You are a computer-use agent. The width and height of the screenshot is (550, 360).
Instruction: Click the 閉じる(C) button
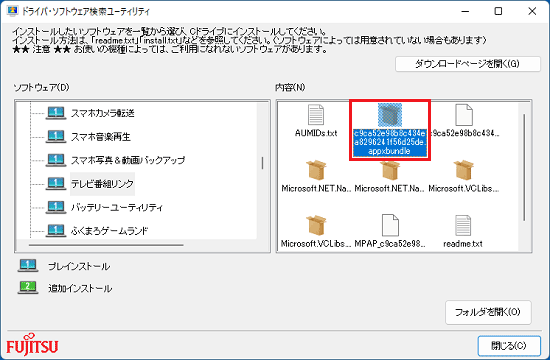pos(509,346)
